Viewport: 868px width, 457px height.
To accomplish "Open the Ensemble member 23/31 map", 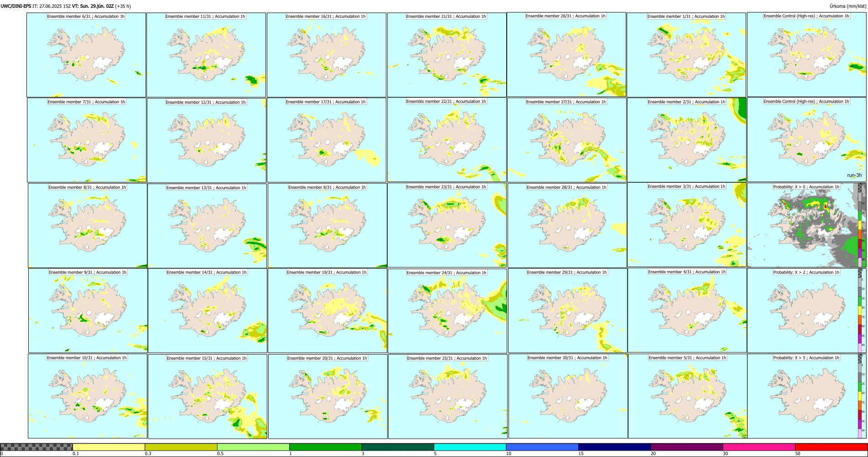I will click(x=447, y=225).
